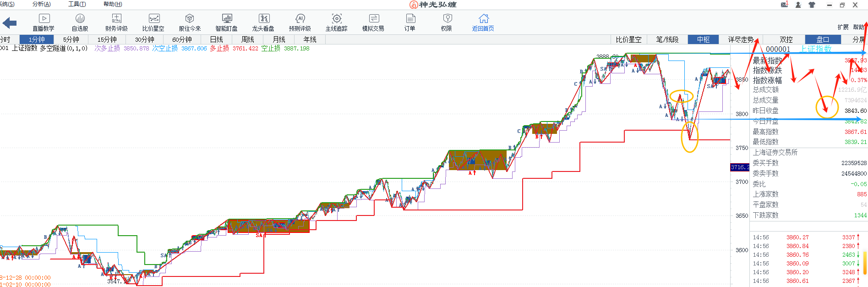
Task: Click the 最高指数 value 3867.61
Action: pyautogui.click(x=856, y=132)
